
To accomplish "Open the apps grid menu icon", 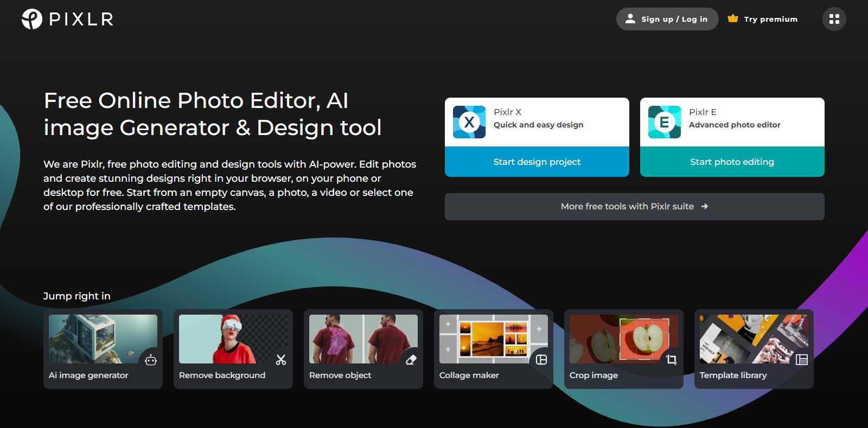I will coord(834,19).
